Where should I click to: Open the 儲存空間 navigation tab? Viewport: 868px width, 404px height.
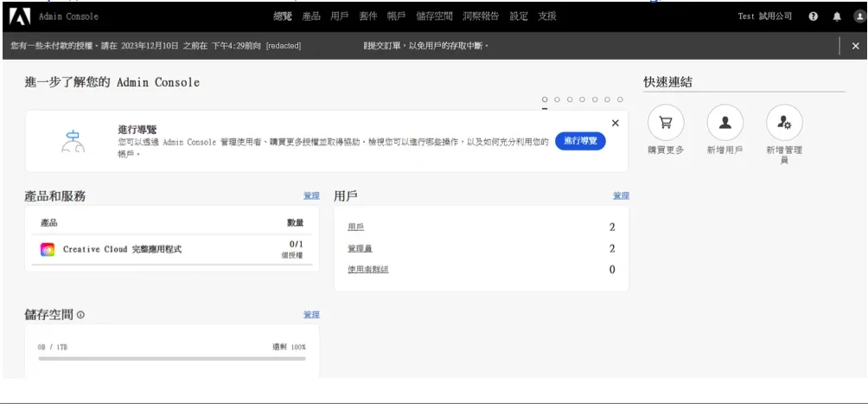(x=435, y=16)
